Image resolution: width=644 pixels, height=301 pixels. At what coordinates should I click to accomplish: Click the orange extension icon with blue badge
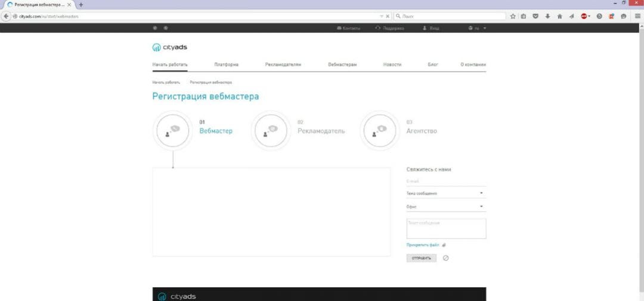point(611,17)
